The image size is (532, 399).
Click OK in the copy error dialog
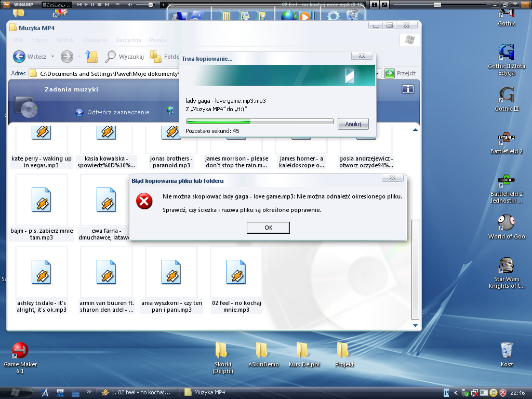click(268, 228)
